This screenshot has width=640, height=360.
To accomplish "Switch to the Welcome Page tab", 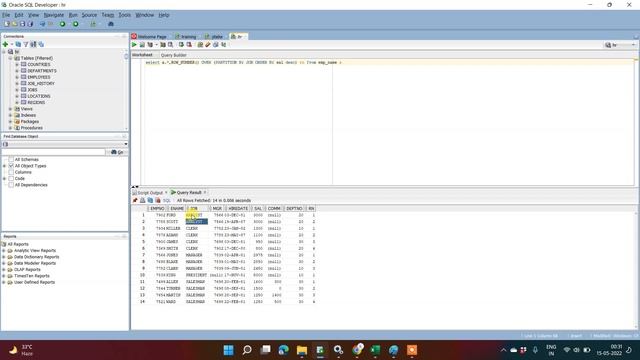I will point(152,37).
